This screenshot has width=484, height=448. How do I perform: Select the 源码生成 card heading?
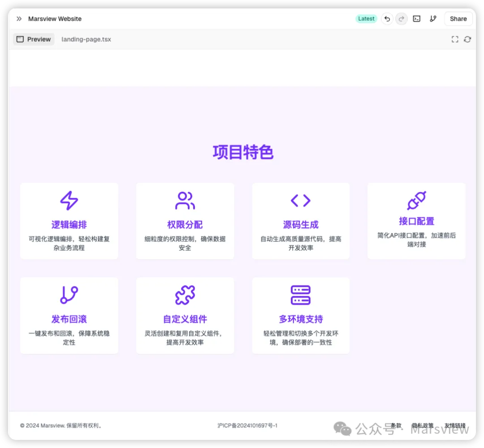pyautogui.click(x=301, y=224)
